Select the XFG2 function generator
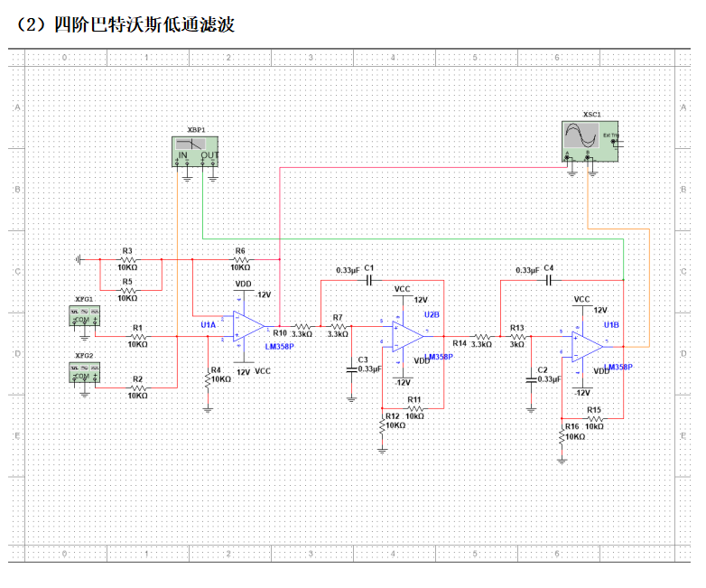This screenshot has height=588, width=706. tap(84, 372)
